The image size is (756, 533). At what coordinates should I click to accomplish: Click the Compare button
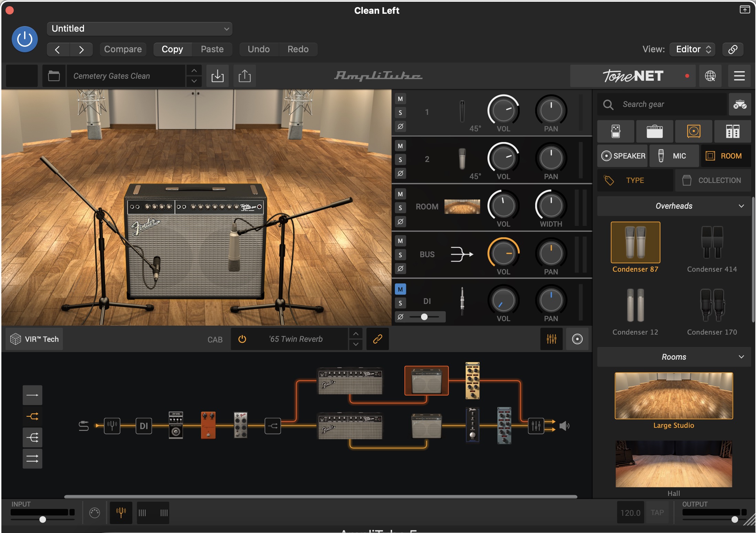point(123,49)
